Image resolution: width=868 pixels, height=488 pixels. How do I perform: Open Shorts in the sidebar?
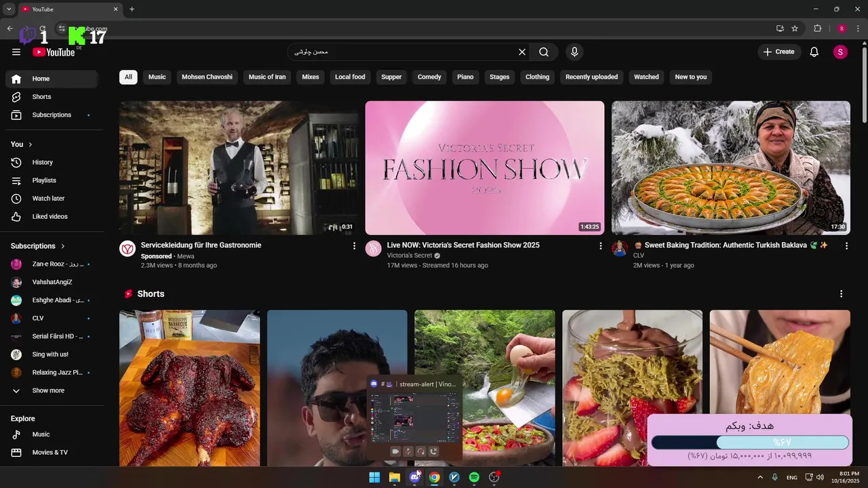[x=52, y=97]
